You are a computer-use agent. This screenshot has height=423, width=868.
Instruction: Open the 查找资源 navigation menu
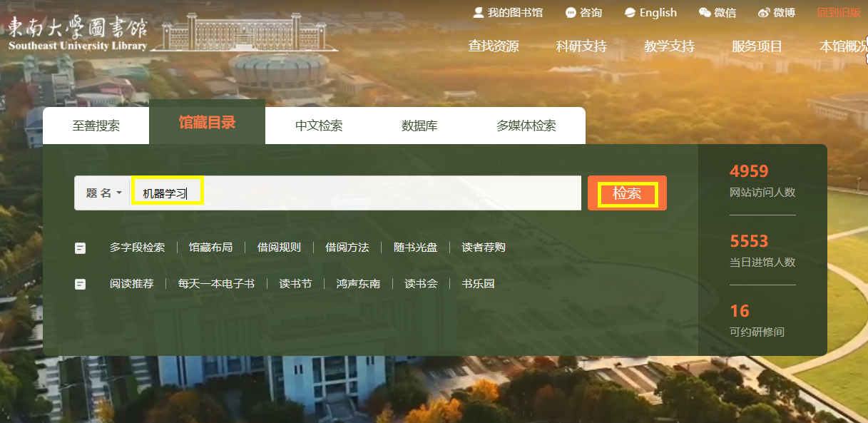pos(494,46)
